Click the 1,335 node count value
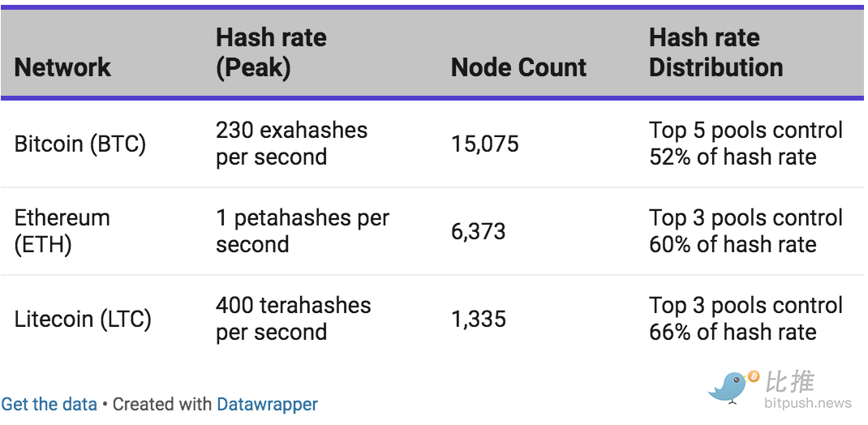The width and height of the screenshot is (868, 425). (x=479, y=320)
